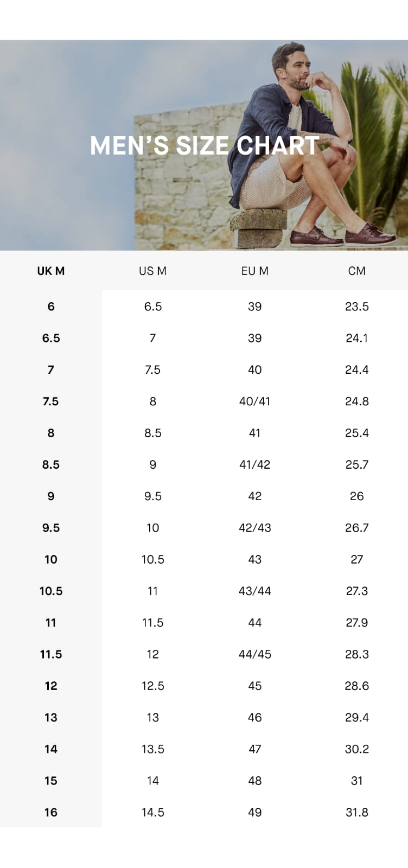This screenshot has height=868, width=408.
Task: Click the MEN'S SIZE CHART banner title
Action: (205, 145)
